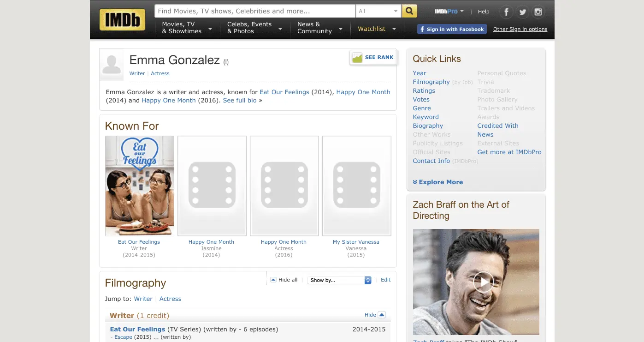Open the Year quick link
The height and width of the screenshot is (342, 644).
coord(419,73)
